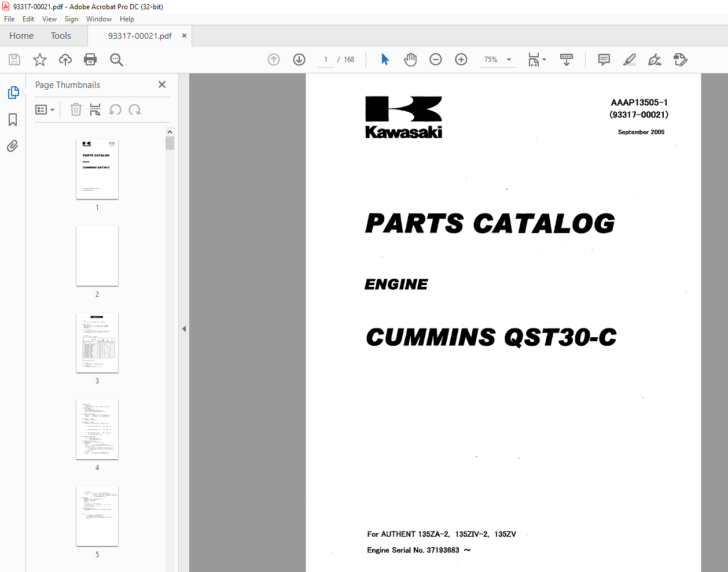This screenshot has height=572, width=728.
Task: Click the Save file icon
Action: tap(14, 60)
